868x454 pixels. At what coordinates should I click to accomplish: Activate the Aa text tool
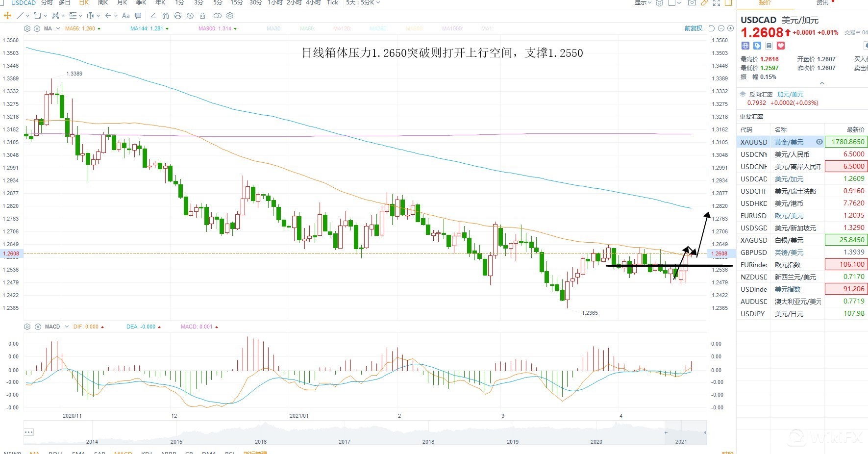tap(126, 16)
